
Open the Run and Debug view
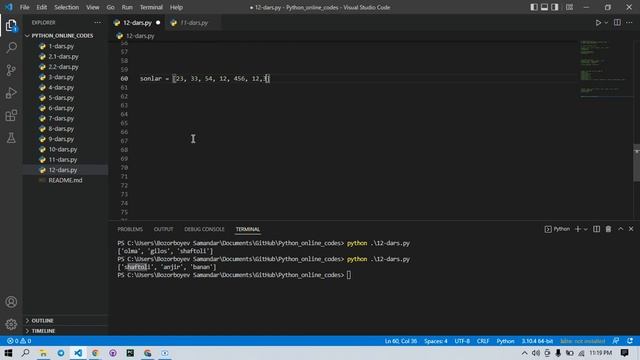click(x=11, y=93)
